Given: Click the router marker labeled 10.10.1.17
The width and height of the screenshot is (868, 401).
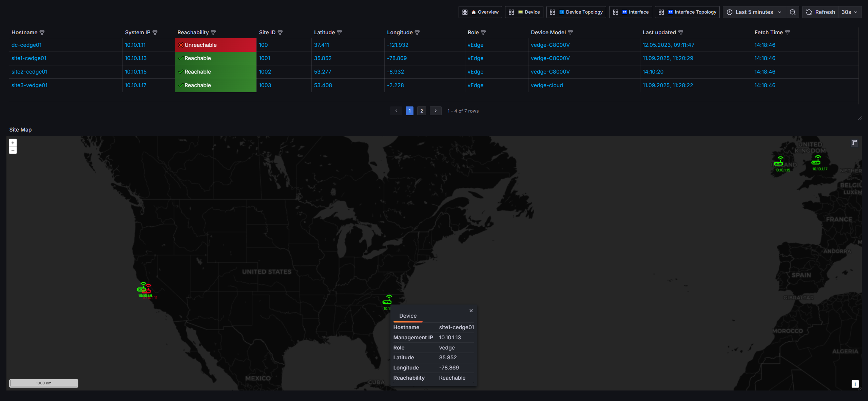Looking at the screenshot, I should (816, 160).
